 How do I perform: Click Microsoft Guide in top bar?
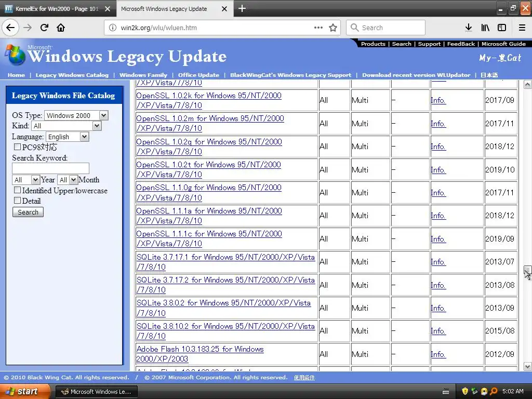[x=503, y=44]
